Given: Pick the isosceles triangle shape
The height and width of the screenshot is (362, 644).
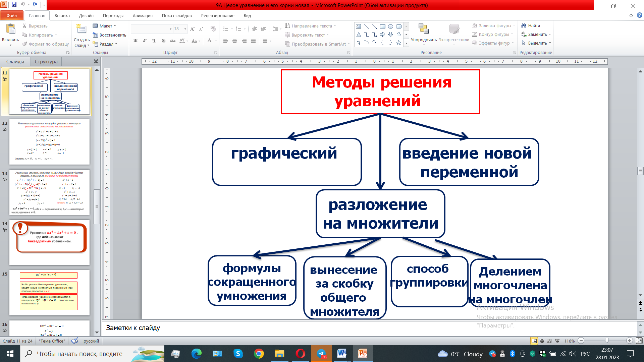Looking at the screenshot, I should [358, 35].
